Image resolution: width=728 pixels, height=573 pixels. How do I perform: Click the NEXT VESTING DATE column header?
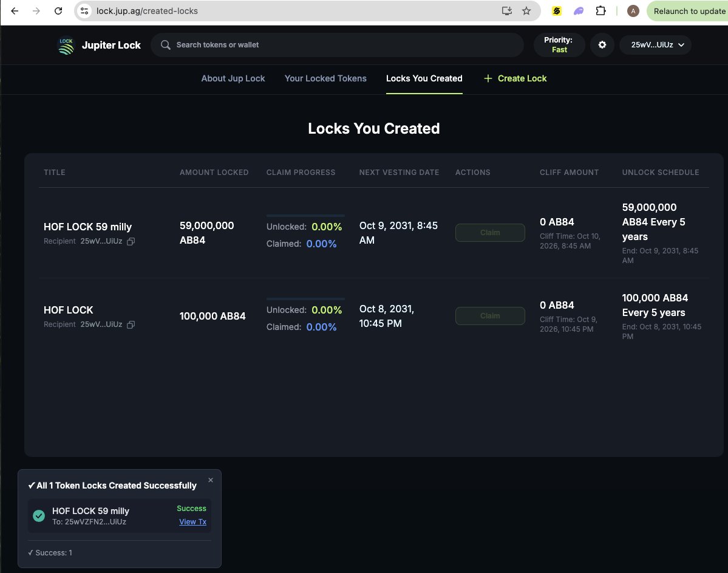coord(400,173)
